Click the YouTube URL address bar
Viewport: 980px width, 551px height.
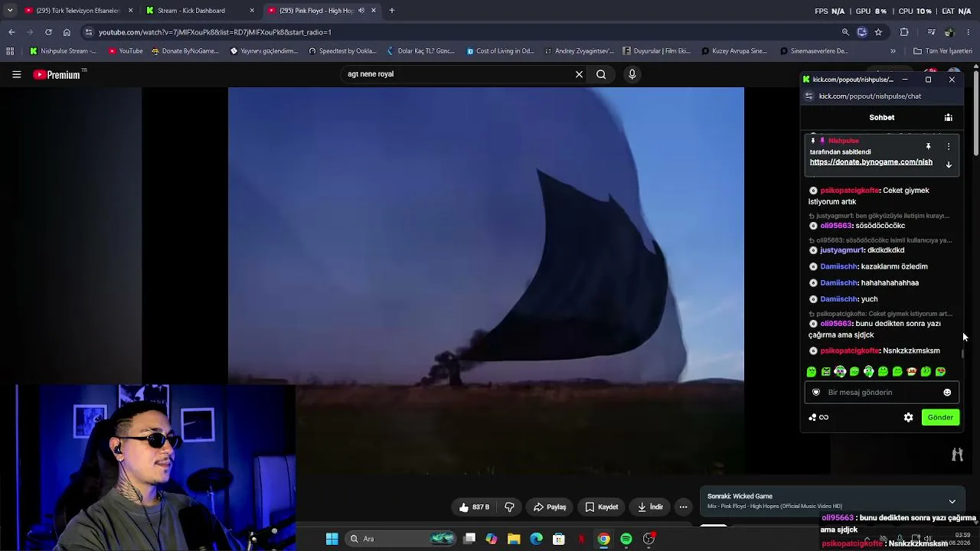(459, 32)
